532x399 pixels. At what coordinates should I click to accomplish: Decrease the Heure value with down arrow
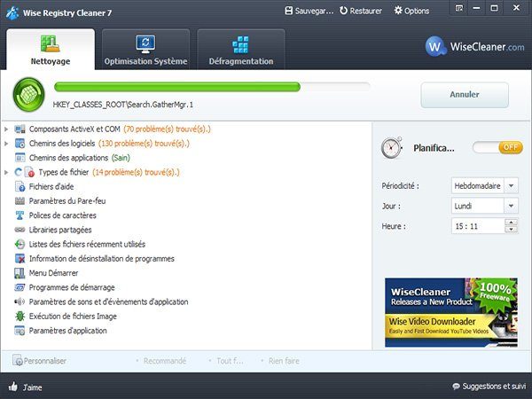coord(511,230)
